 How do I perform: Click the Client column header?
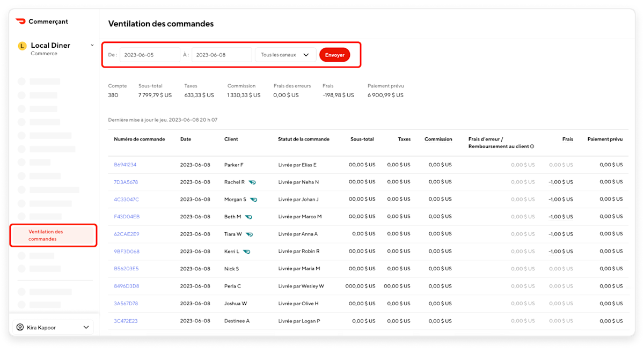[231, 139]
